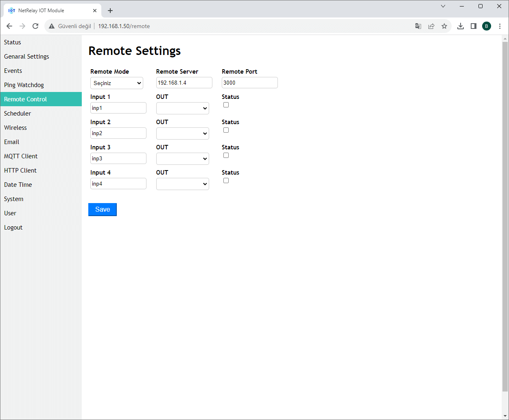Save the remote settings
The image size is (509, 420).
pyautogui.click(x=102, y=209)
